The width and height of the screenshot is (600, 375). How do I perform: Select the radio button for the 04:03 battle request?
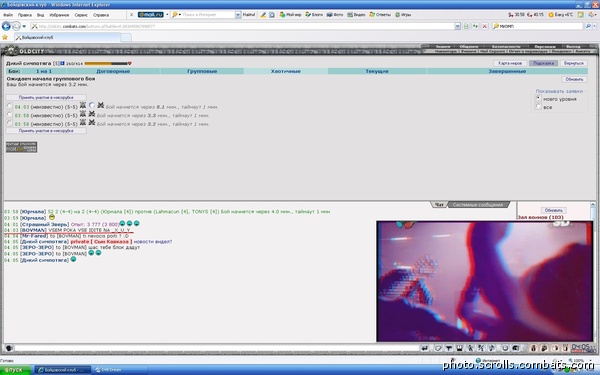pyautogui.click(x=10, y=106)
